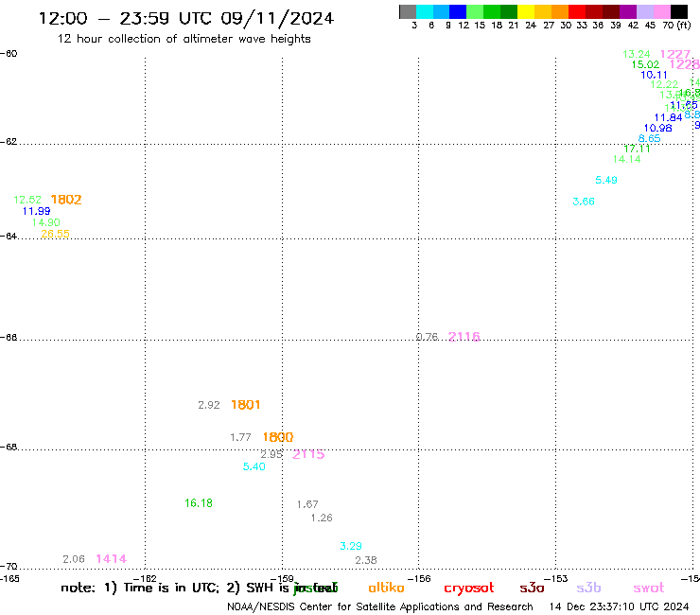Click the pink swot time label 1227

[675, 54]
